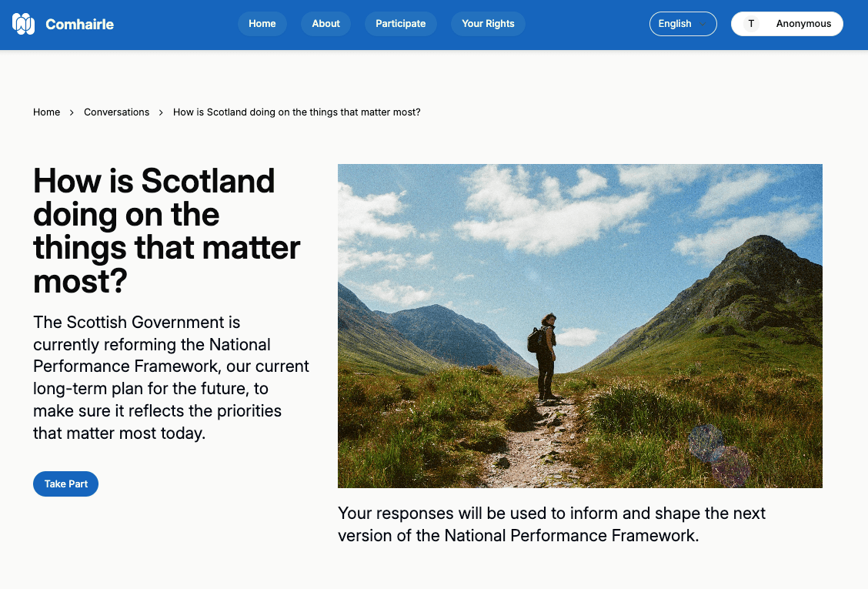
Task: Click the National Performance Framework intro paragraph
Action: 171,377
